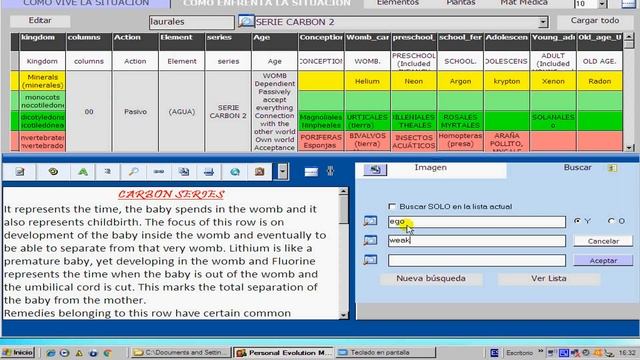
Task: Open the dropdown showing value 10
Action: (x=602, y=4)
